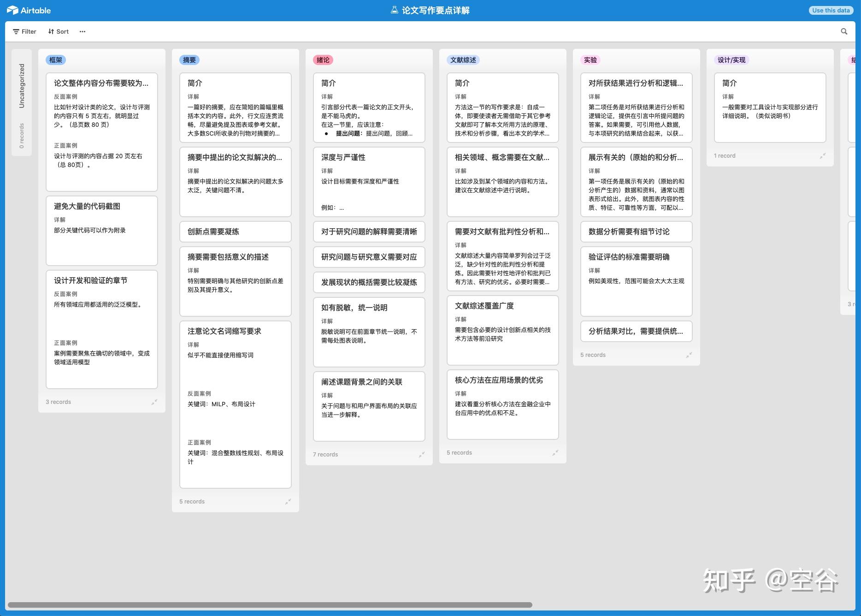Click the expand arrow on the 文献综述 column

[x=555, y=453]
